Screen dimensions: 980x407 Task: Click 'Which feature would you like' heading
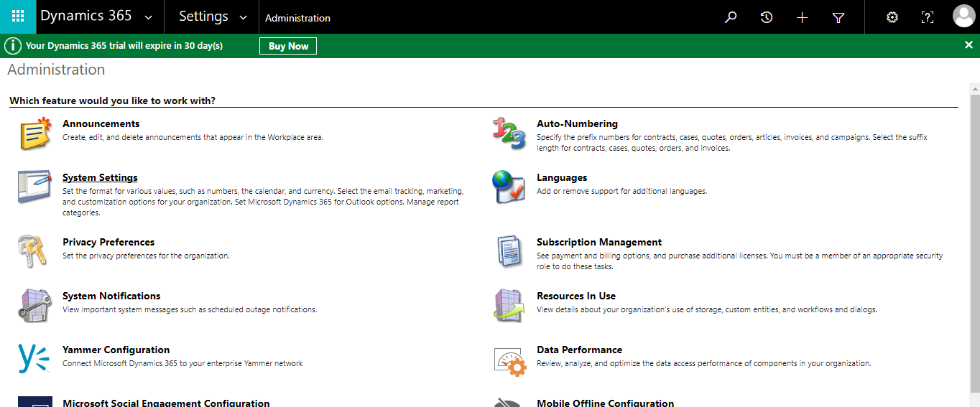(112, 100)
